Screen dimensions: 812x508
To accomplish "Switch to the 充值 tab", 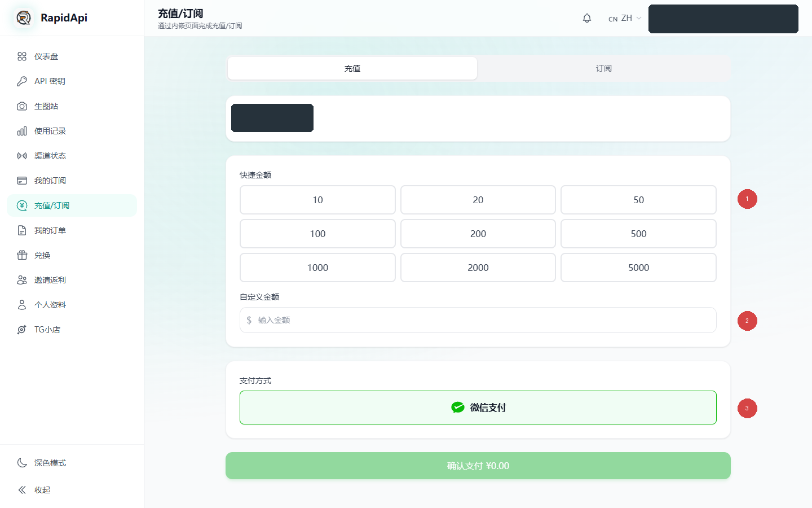I will [x=352, y=68].
